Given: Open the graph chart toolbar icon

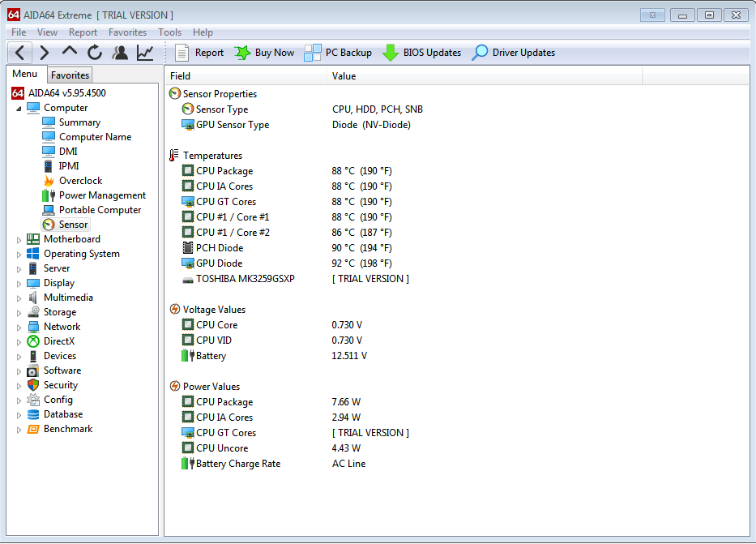Looking at the screenshot, I should tap(145, 53).
